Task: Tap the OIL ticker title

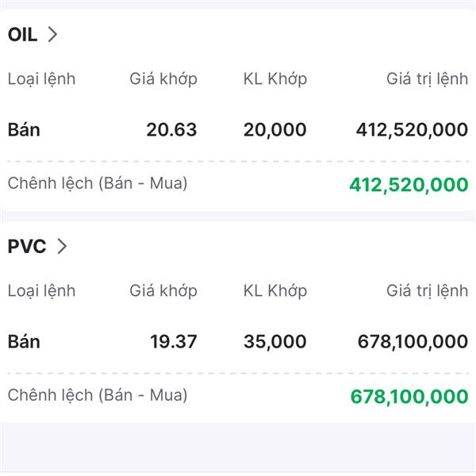Action: (x=22, y=34)
